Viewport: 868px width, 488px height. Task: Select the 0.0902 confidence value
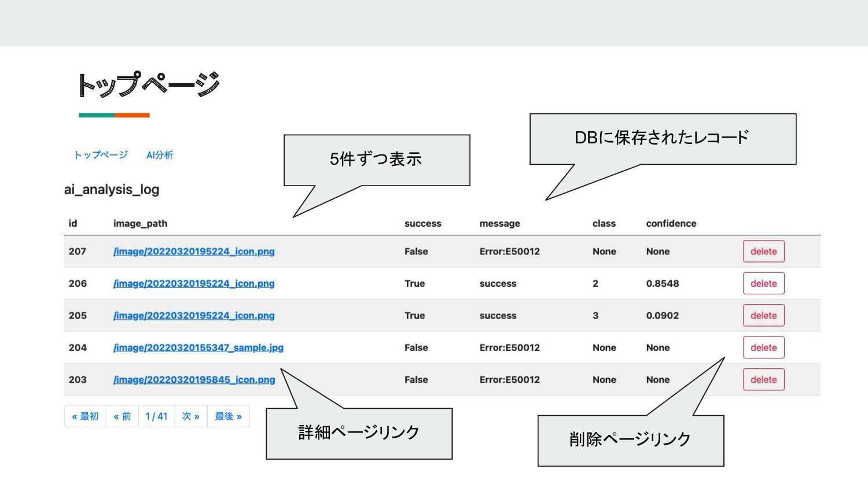(x=663, y=316)
